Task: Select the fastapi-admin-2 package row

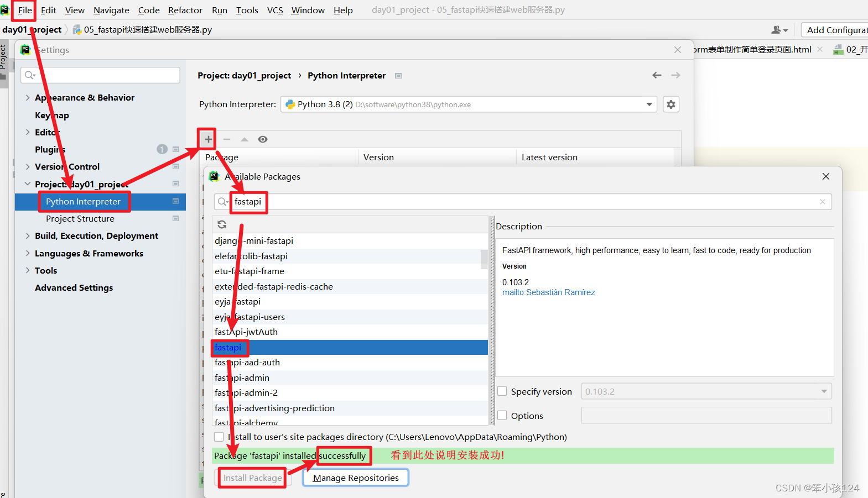Action: [350, 392]
